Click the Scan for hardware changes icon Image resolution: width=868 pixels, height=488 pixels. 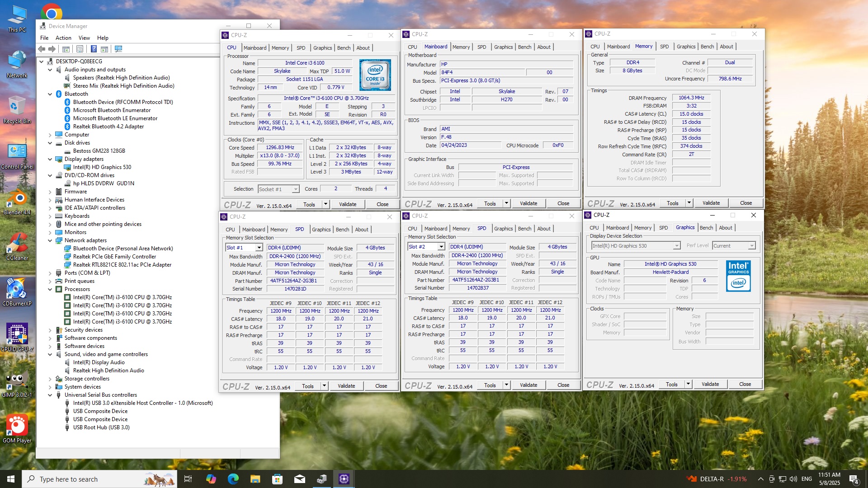coord(118,49)
